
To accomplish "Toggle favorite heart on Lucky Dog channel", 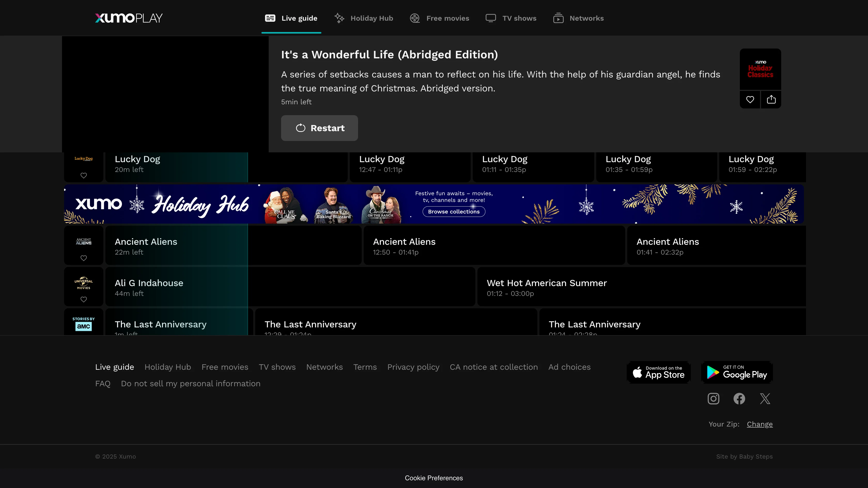I will [83, 176].
